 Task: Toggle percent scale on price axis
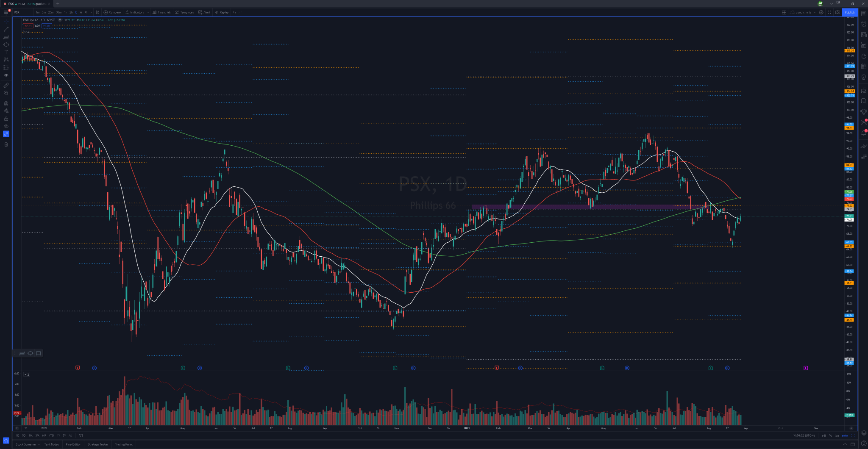830,435
